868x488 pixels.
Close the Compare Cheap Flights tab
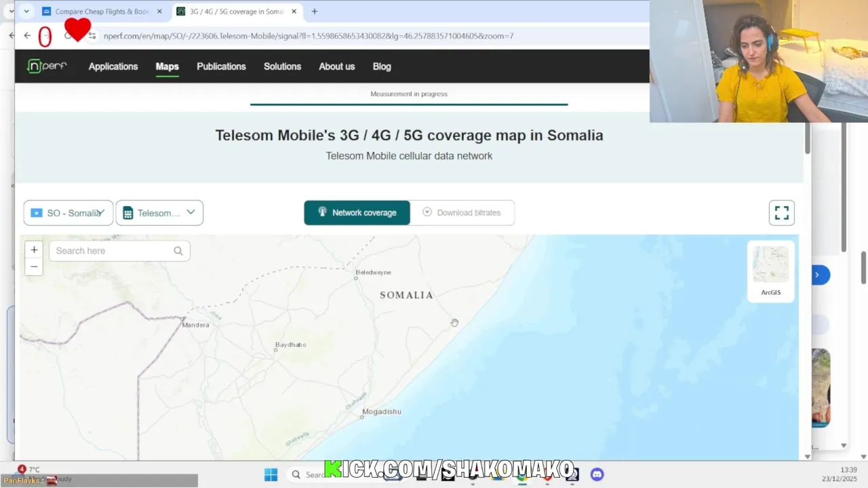[159, 12]
